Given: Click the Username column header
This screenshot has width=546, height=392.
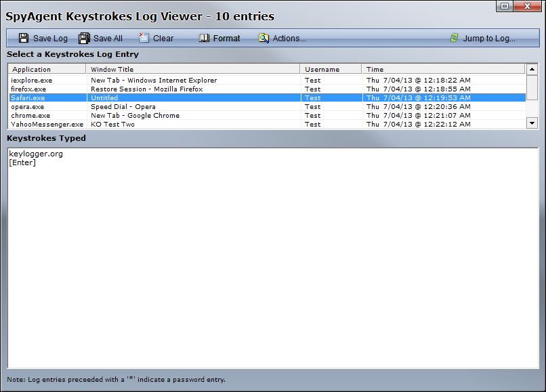Looking at the screenshot, I should coord(331,69).
